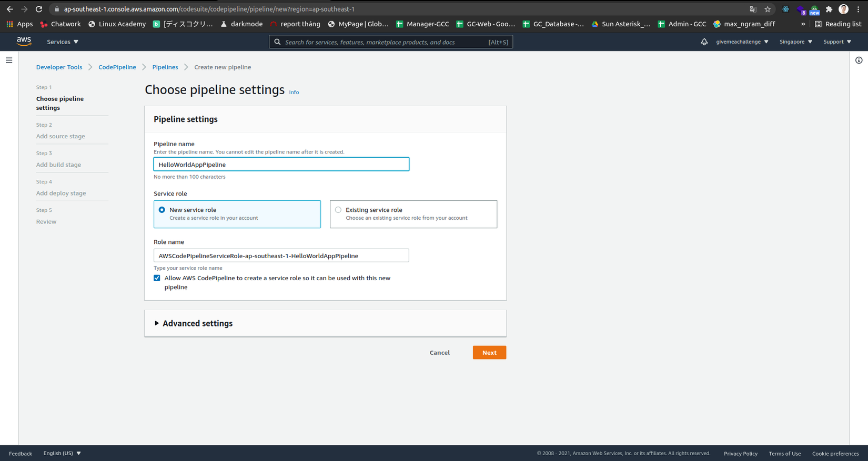Image resolution: width=868 pixels, height=461 pixels.
Task: Open the report tháng bookmark
Action: (295, 24)
